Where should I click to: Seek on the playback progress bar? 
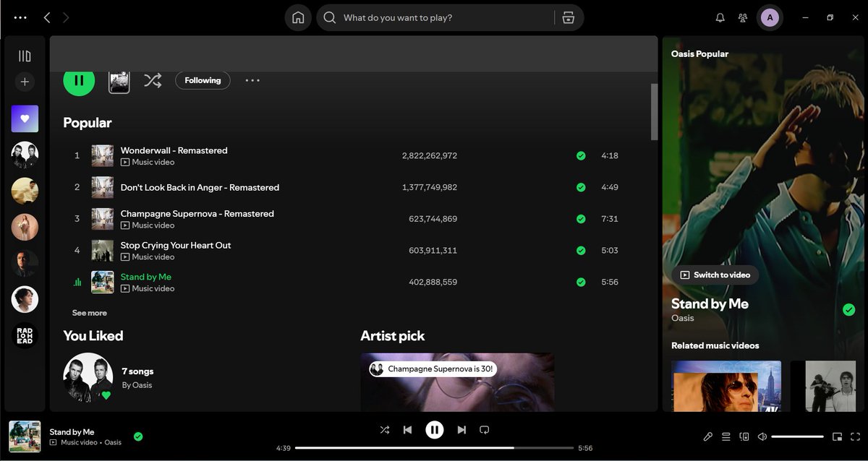point(434,448)
